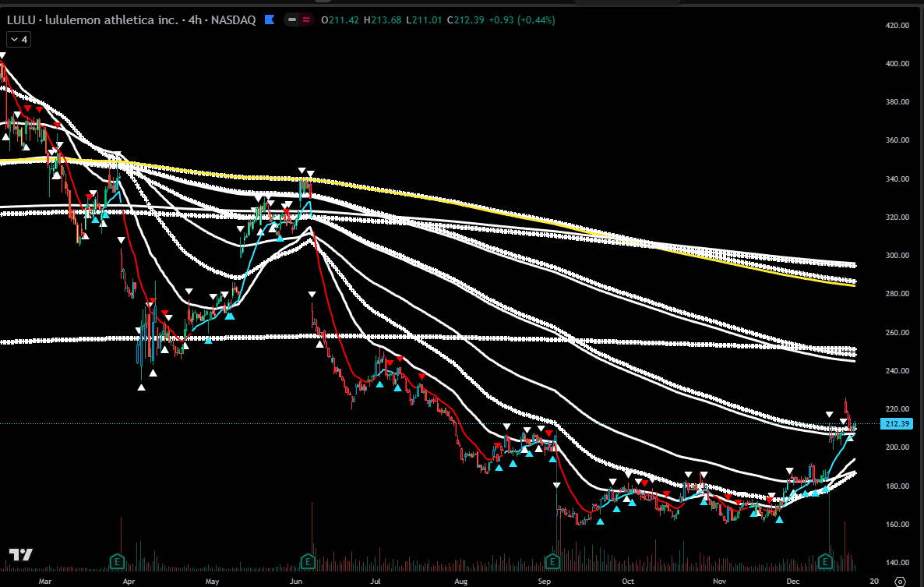
Task: Click the TradingView logo icon
Action: [20, 554]
